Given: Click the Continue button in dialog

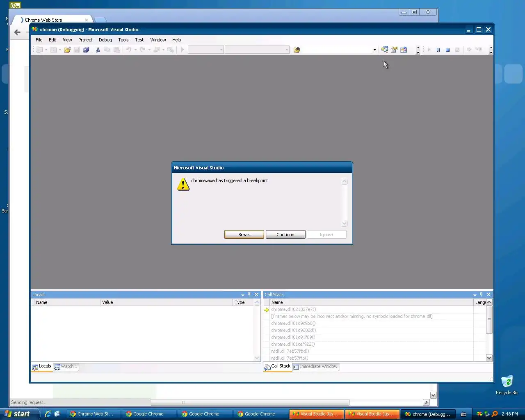Looking at the screenshot, I should pos(285,235).
